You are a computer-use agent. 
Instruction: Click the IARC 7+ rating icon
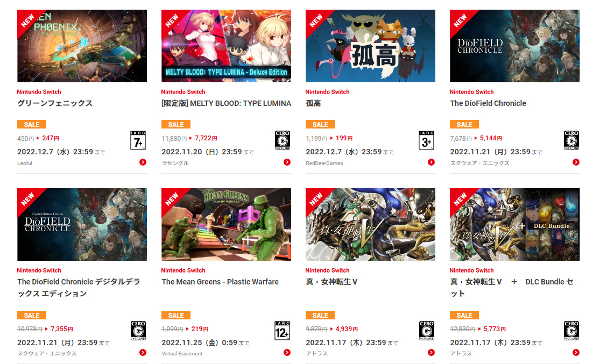138,140
